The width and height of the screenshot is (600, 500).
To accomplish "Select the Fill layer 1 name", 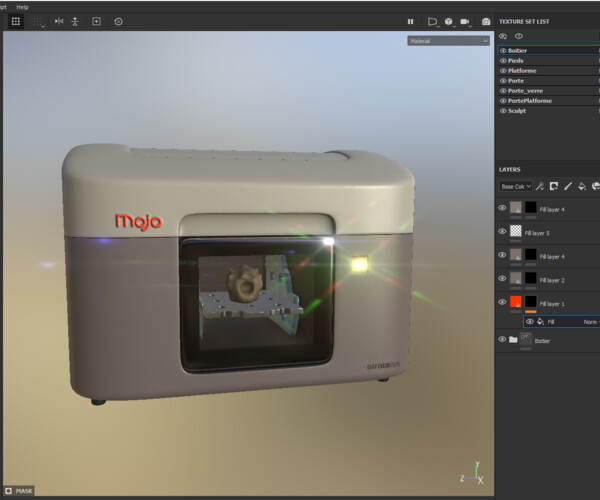I will point(552,304).
